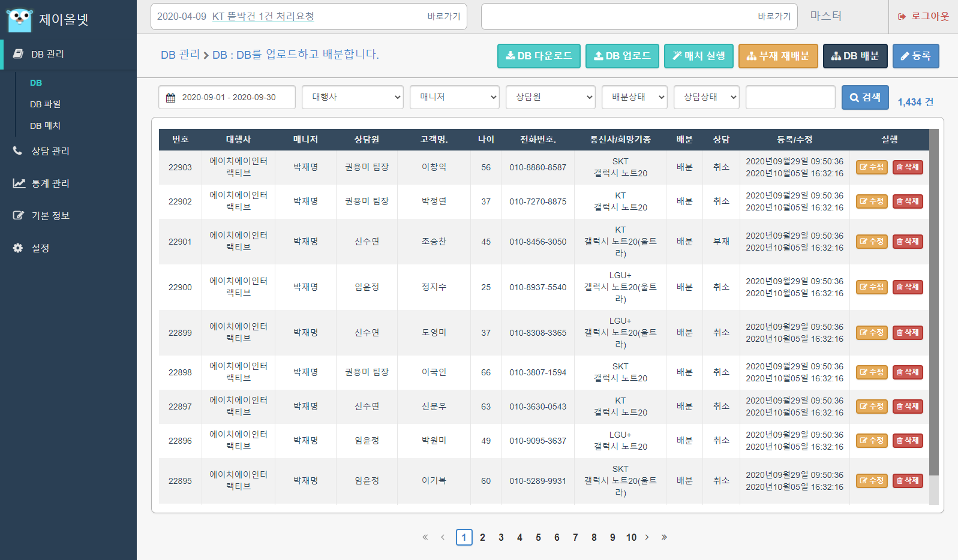Click the DB 다운로드 button
Screen dimensions: 958x560
539,56
